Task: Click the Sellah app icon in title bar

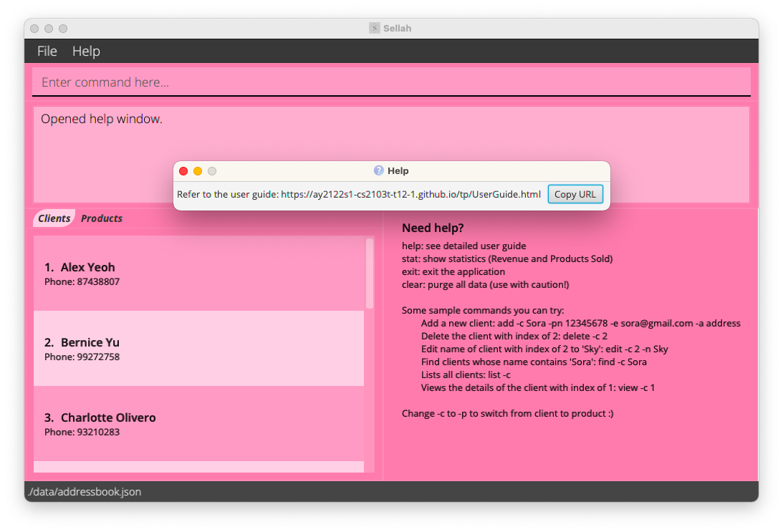Action: coord(375,29)
